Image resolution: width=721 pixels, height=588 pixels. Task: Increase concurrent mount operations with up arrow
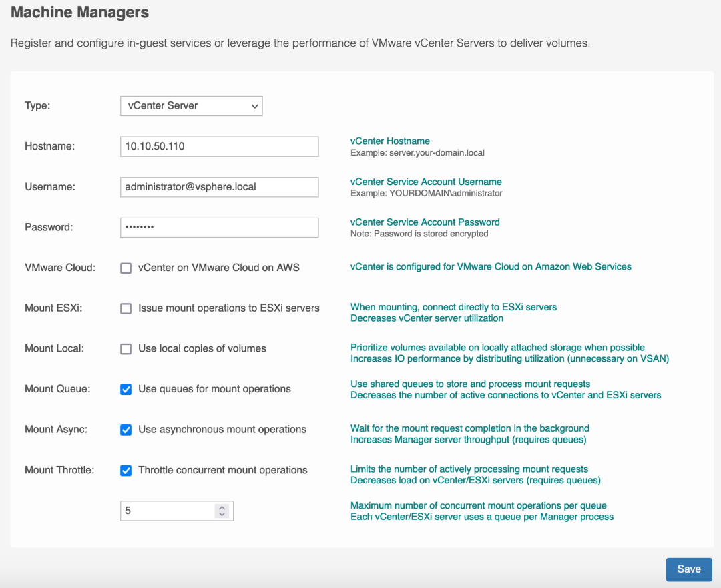tap(222, 507)
